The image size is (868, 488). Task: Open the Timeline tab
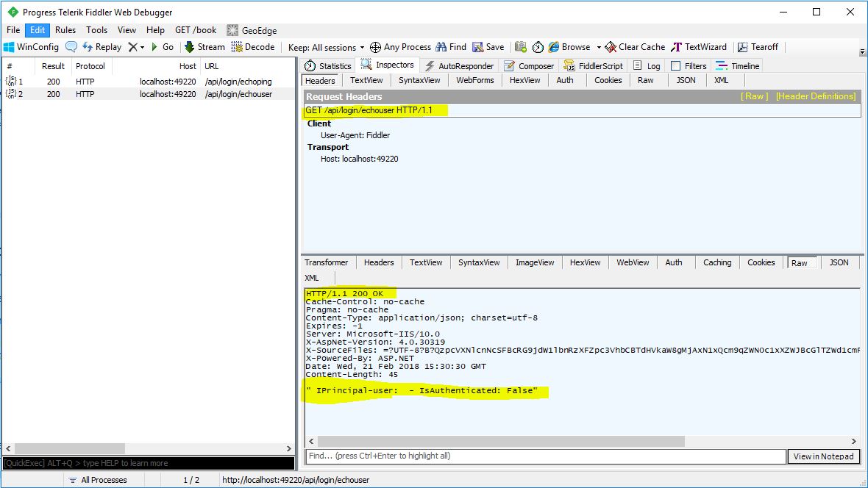pos(737,66)
